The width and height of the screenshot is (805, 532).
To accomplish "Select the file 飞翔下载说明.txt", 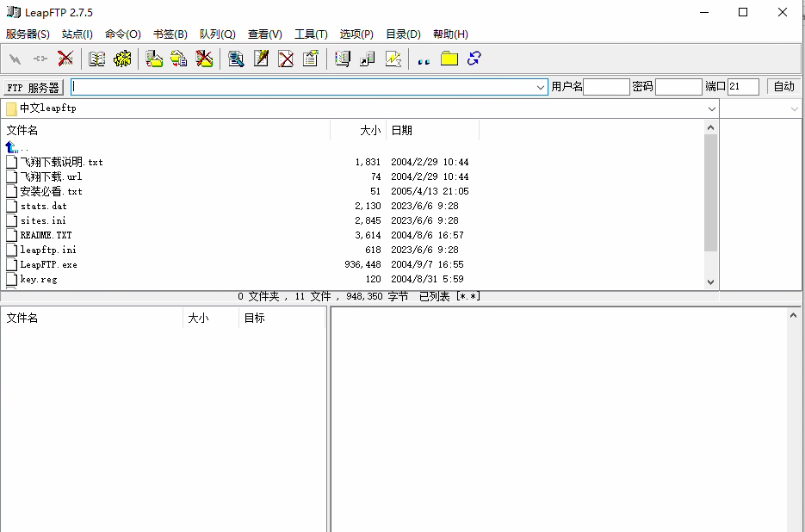I will [62, 163].
